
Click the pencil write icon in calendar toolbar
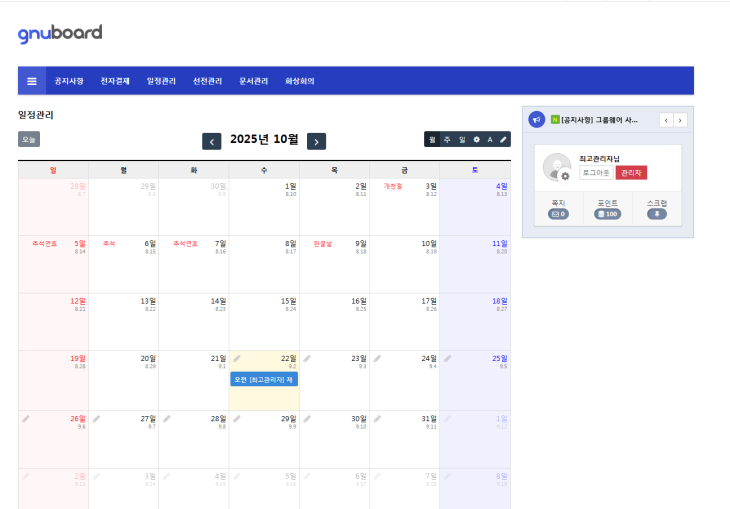503,140
